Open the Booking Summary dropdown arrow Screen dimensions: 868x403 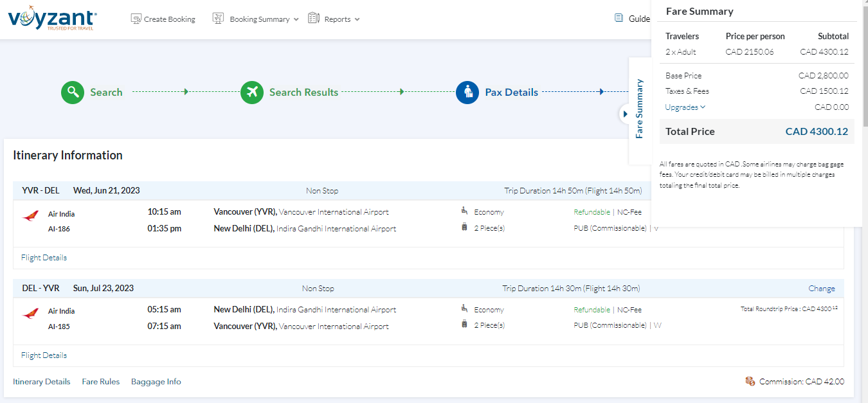coord(296,19)
